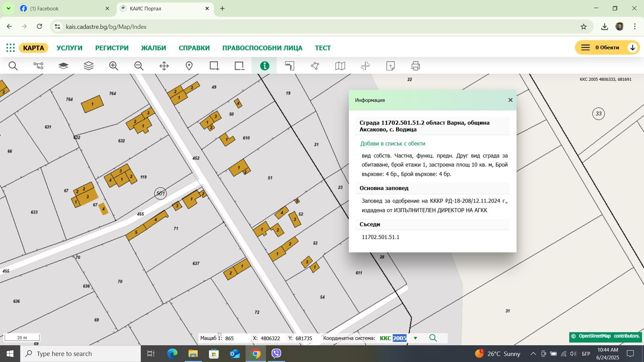Open a new browser tab

222,8
